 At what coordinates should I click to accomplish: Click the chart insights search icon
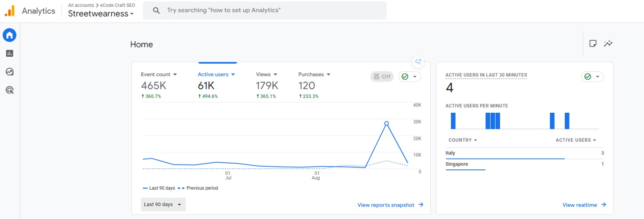[x=419, y=62]
